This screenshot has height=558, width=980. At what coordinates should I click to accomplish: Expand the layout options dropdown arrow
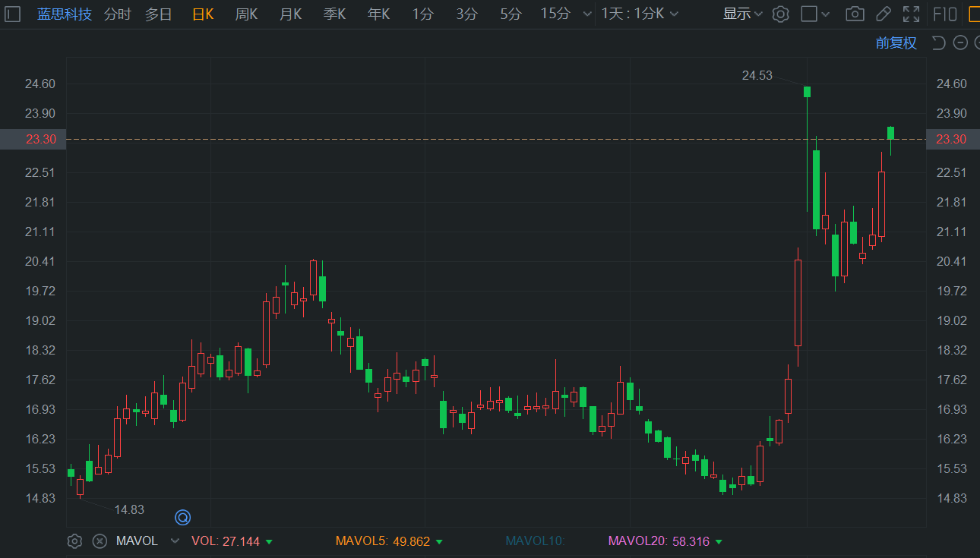[x=826, y=14]
